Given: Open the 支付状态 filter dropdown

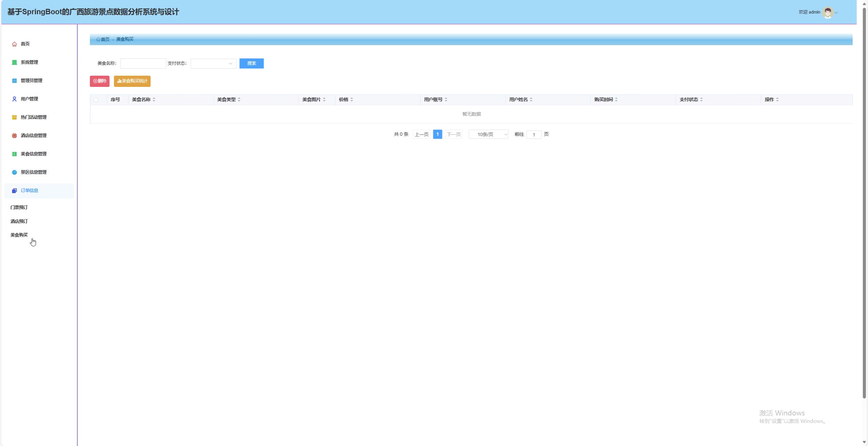Looking at the screenshot, I should pyautogui.click(x=213, y=63).
